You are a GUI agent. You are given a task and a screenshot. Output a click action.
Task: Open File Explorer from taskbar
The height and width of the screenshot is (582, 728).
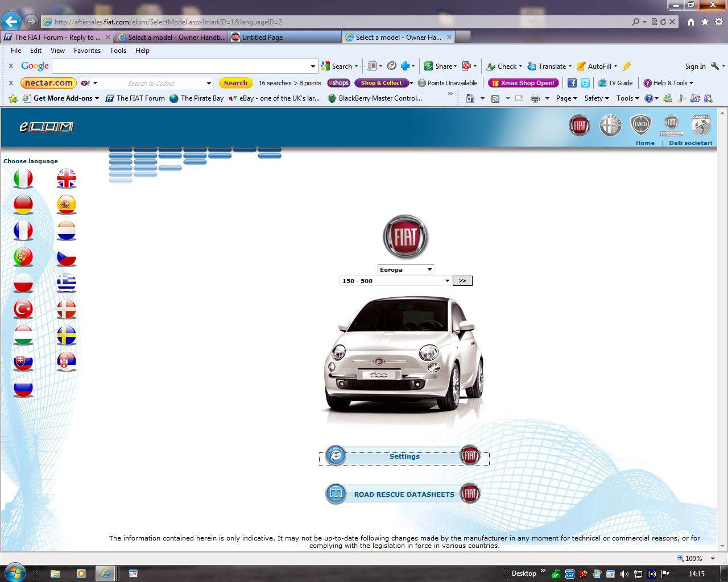pyautogui.click(x=55, y=573)
